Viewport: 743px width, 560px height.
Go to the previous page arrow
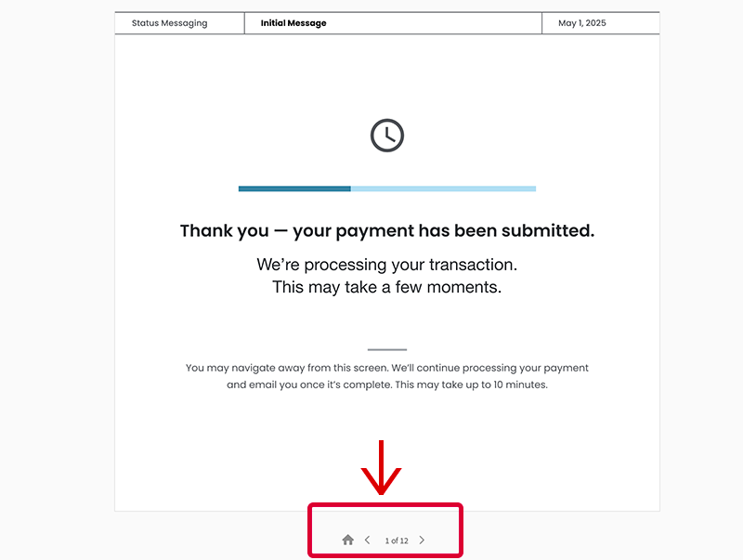coord(367,540)
